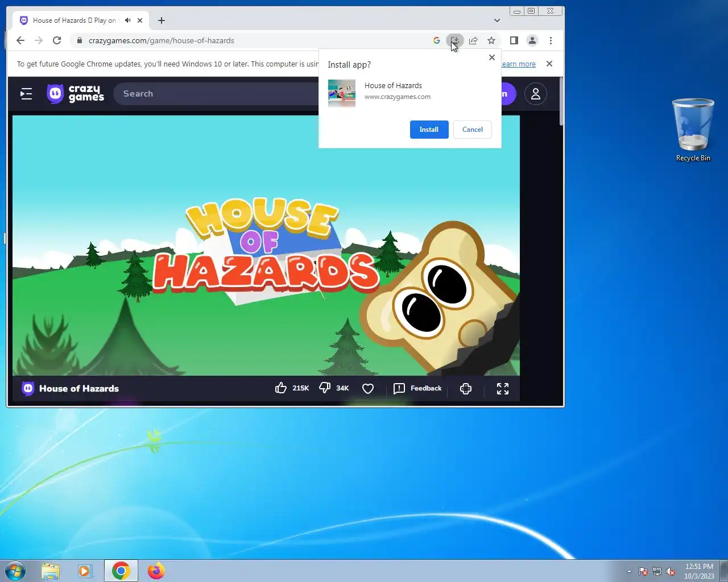Open the Learn more link

tap(518, 64)
